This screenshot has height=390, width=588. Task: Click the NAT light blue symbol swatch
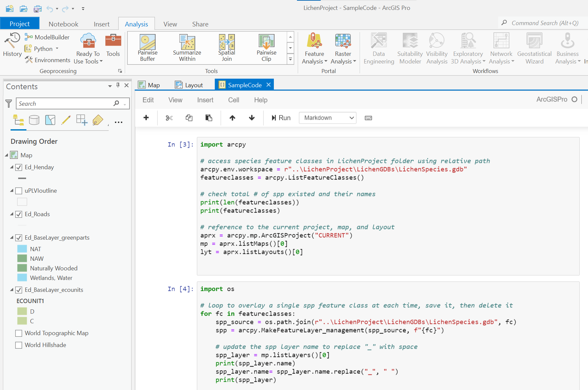(22, 249)
